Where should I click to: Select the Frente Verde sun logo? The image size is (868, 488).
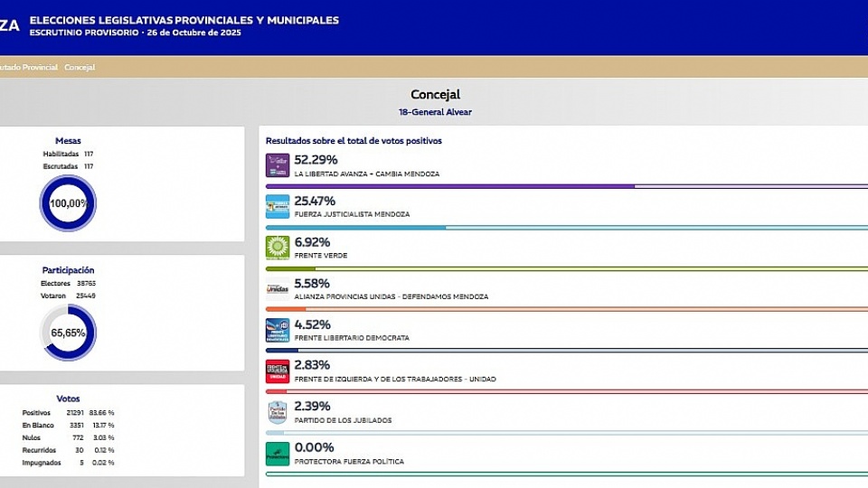coord(278,248)
